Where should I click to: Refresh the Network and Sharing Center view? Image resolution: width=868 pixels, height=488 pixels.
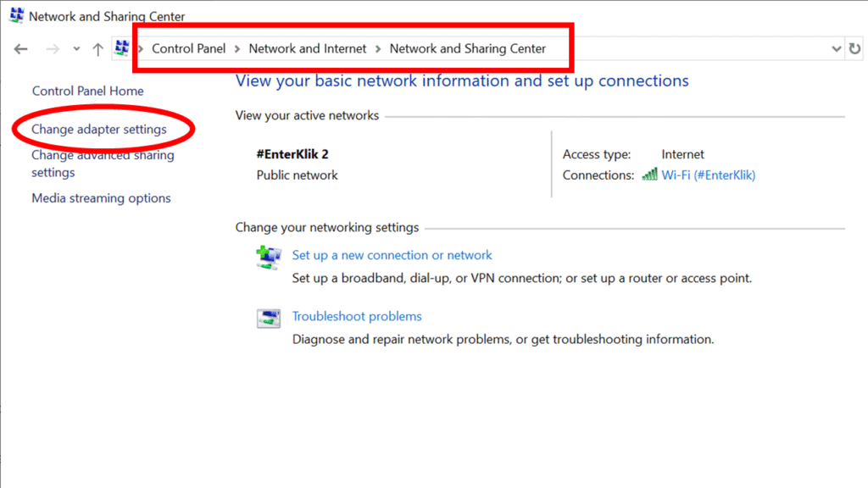coord(854,49)
